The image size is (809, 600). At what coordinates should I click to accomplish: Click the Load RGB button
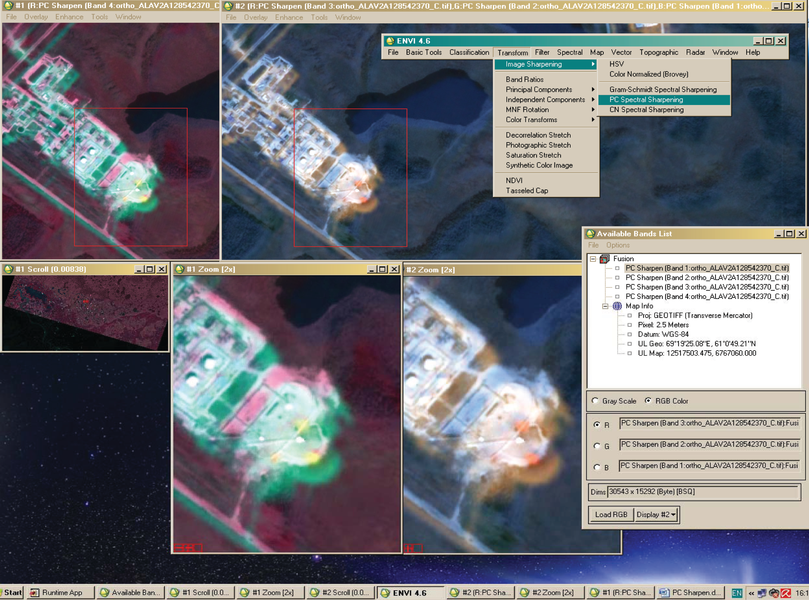pos(609,515)
